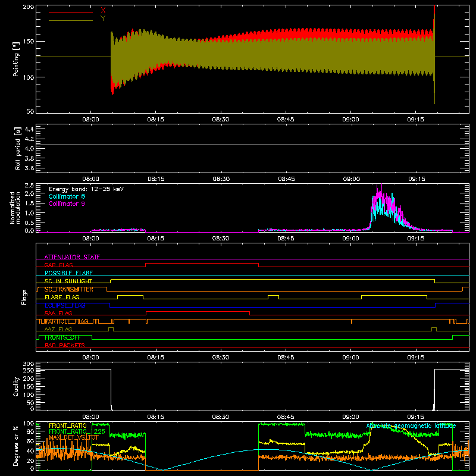Click the 'Flags' vertical axis title
This screenshot has height=476, width=476.
[24, 297]
